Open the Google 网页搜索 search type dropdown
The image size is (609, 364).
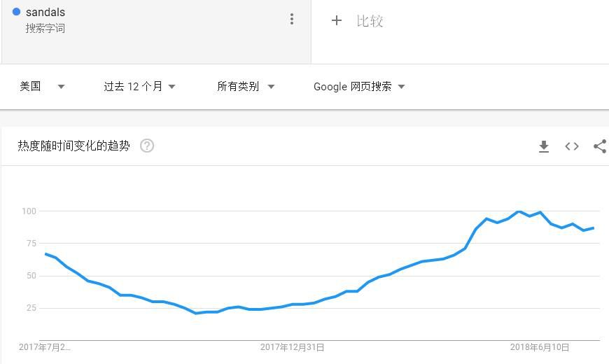(x=359, y=87)
